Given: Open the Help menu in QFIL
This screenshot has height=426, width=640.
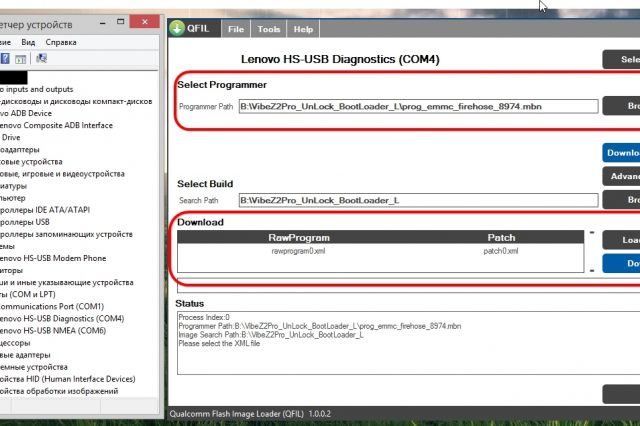Looking at the screenshot, I should pos(303,29).
